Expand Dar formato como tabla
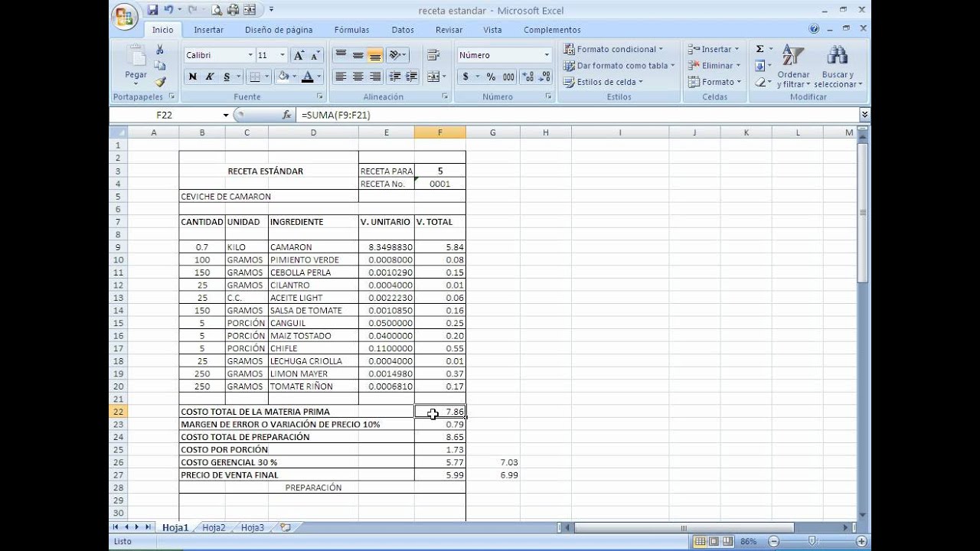 click(619, 66)
